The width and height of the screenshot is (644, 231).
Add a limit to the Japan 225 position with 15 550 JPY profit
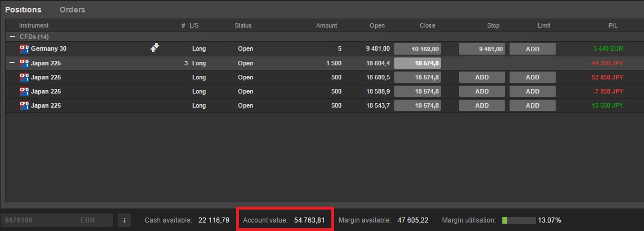coord(532,105)
